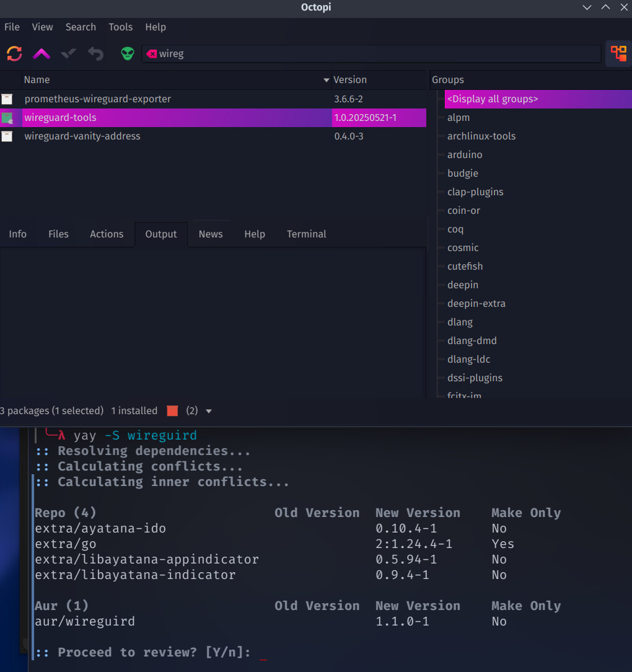Switch to the Info tab
Image resolution: width=632 pixels, height=672 pixels.
[x=17, y=234]
